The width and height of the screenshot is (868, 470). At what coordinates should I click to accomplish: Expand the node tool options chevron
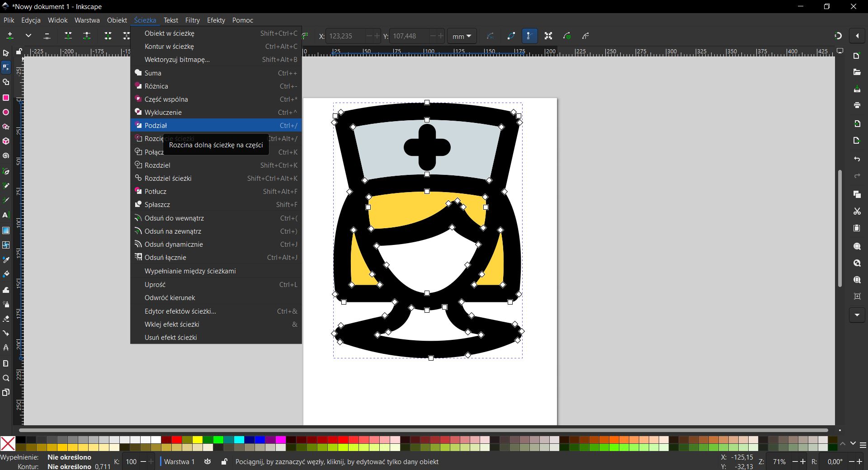[x=28, y=36]
